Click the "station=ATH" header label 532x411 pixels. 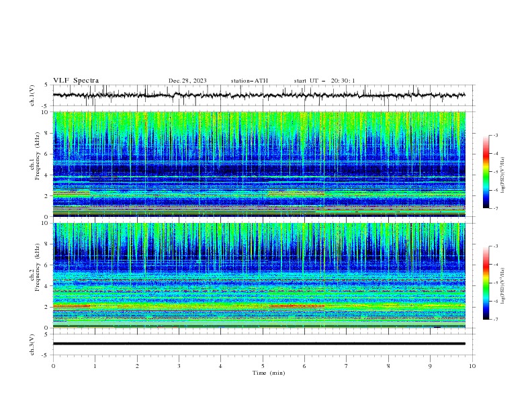249,81
